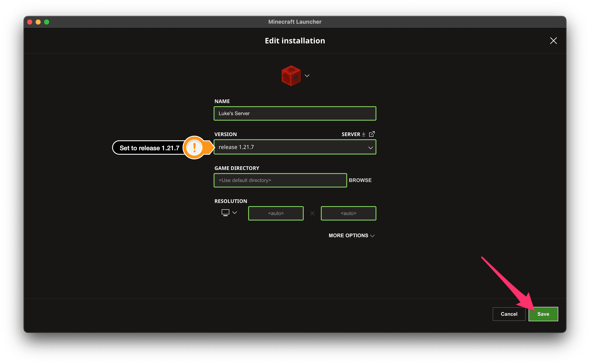Click the Save button
This screenshot has height=364, width=590.
[x=543, y=314]
